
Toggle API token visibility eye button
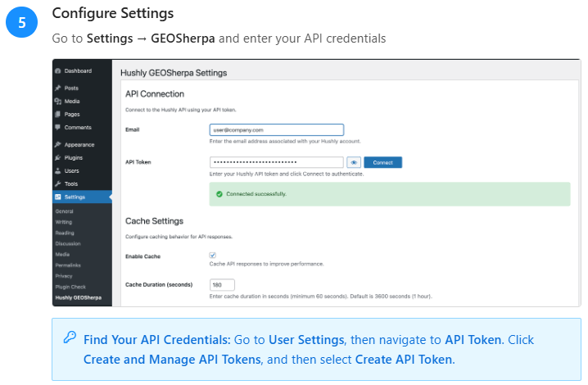tap(354, 162)
